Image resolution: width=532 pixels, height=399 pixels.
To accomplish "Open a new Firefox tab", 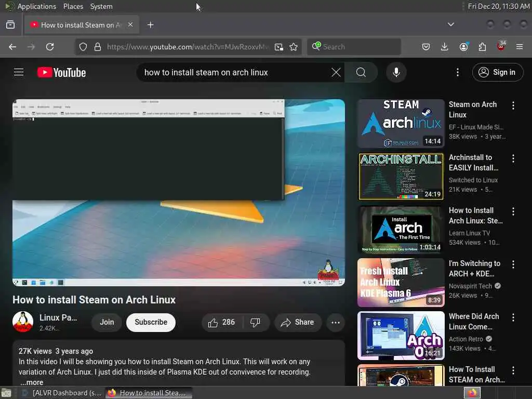I will click(x=151, y=25).
